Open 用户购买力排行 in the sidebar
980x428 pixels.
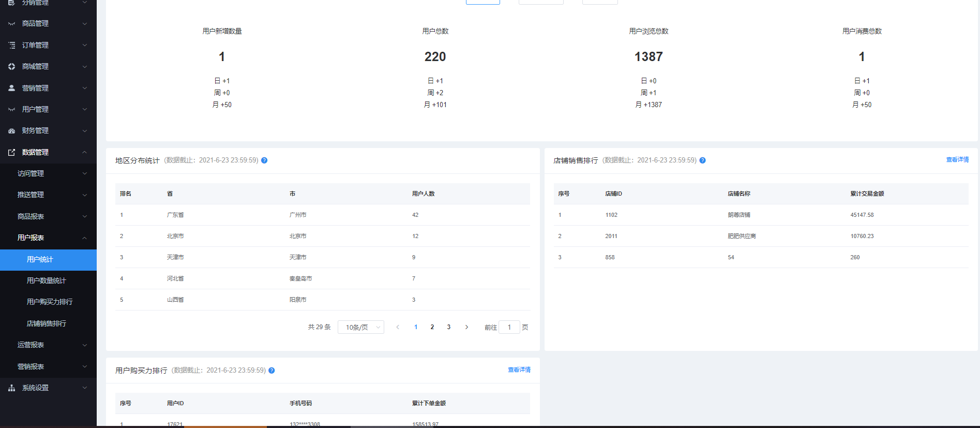50,302
